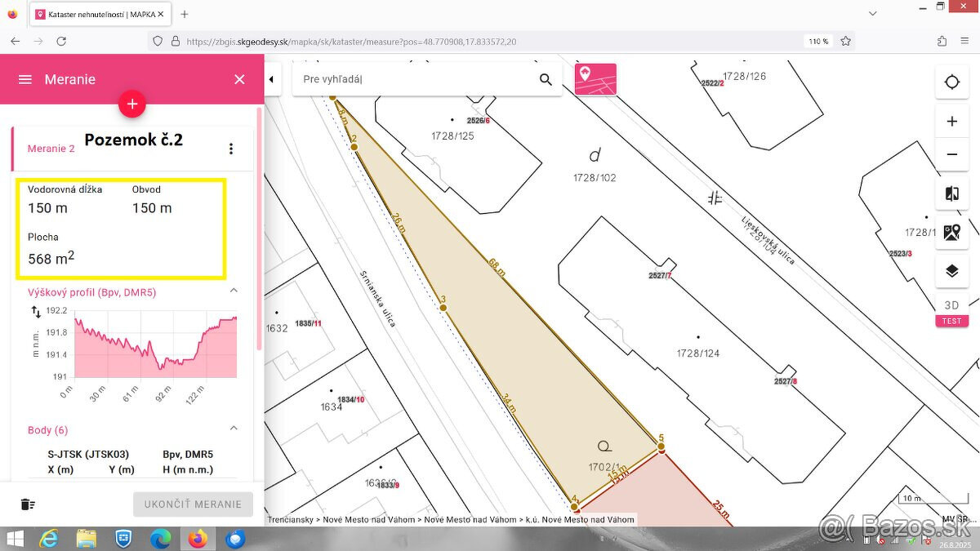Click the Pre vyhľadá search field
Image resolution: width=980 pixels, height=551 pixels.
pos(412,79)
